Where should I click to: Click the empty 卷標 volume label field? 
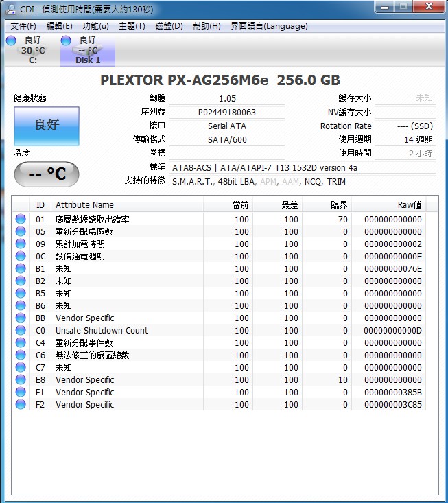pos(227,153)
